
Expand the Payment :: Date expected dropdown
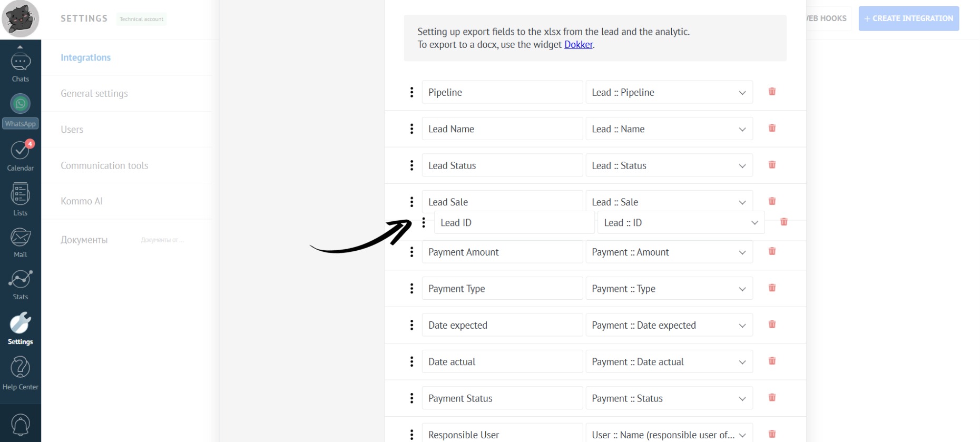[x=669, y=326]
